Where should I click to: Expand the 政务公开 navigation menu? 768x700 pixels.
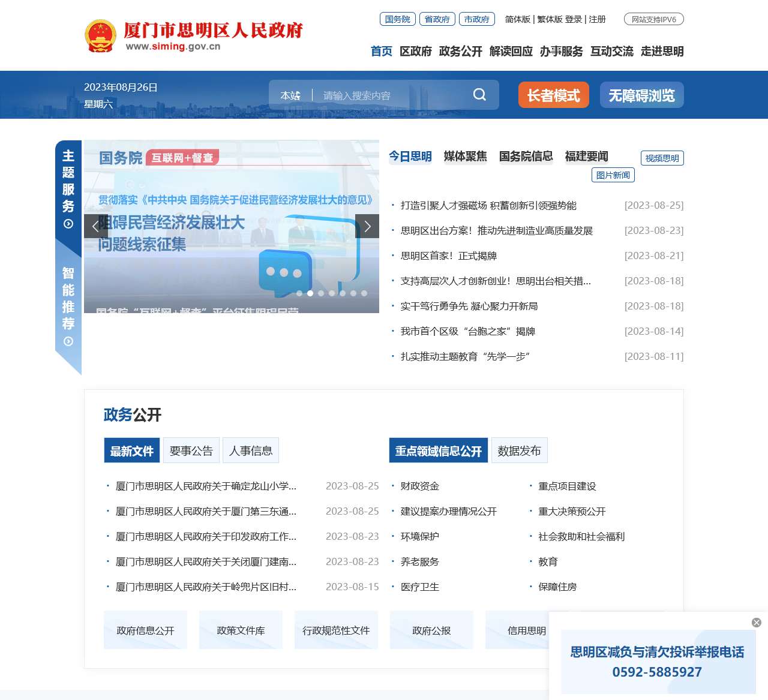[460, 52]
